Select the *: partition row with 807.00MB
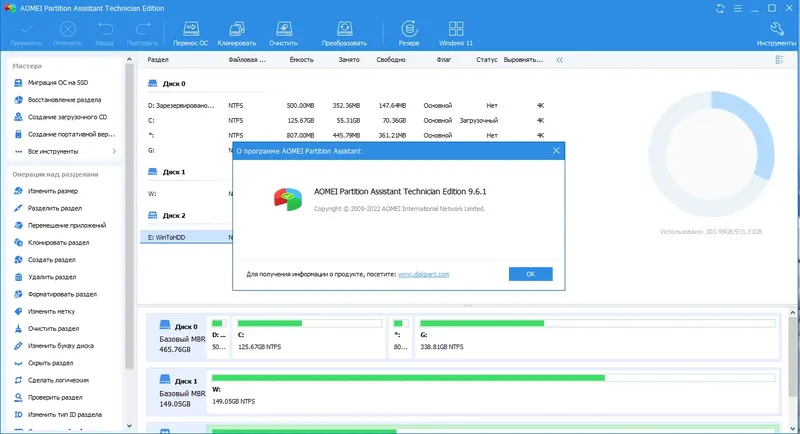The image size is (800, 434). point(346,136)
